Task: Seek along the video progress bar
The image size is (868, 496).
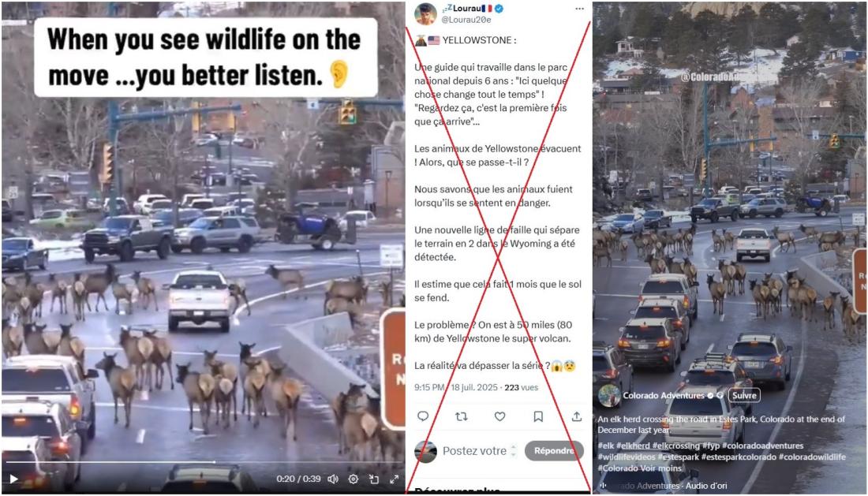Action: (x=202, y=462)
